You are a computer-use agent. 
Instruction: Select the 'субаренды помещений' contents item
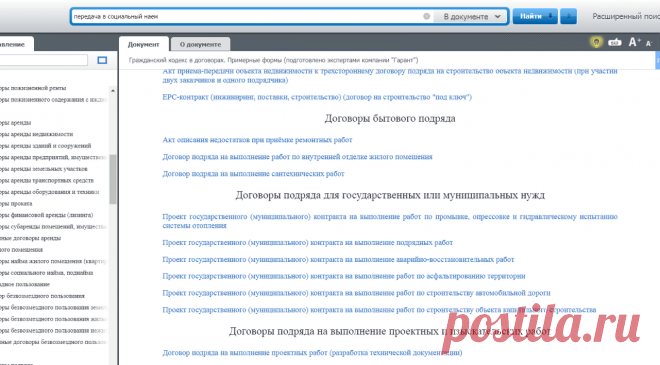pos(53,226)
